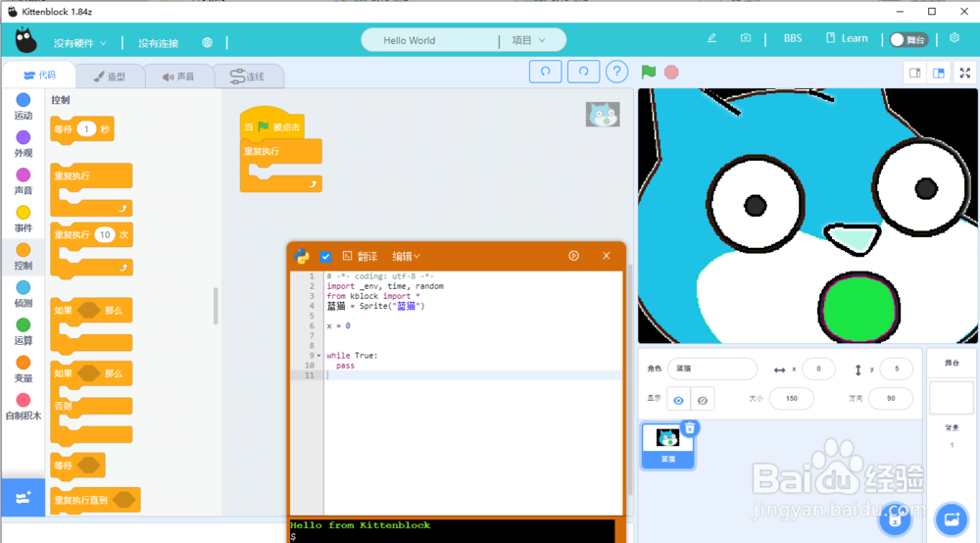Screen dimensions: 980x543
Task: Open the choose backdrop button
Action: pos(952,518)
